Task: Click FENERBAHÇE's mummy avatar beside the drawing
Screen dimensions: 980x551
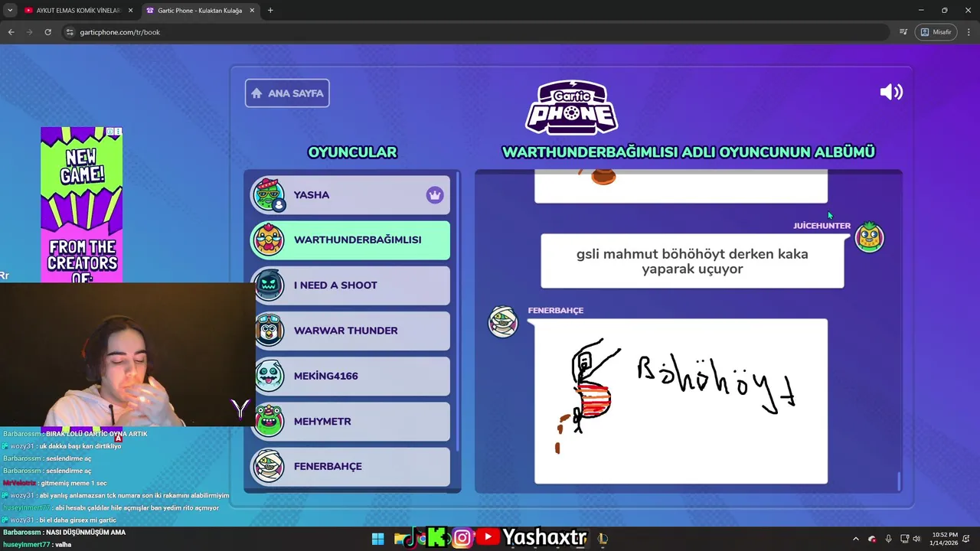Action: 503,322
